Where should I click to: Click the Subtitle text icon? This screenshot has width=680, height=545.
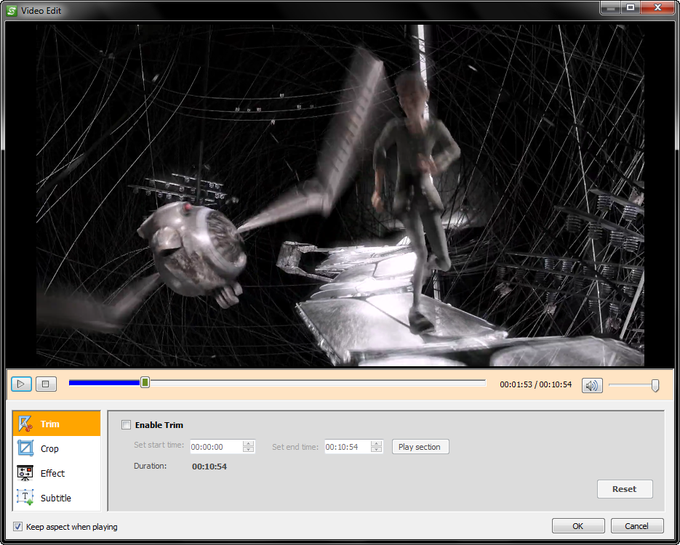pos(25,497)
